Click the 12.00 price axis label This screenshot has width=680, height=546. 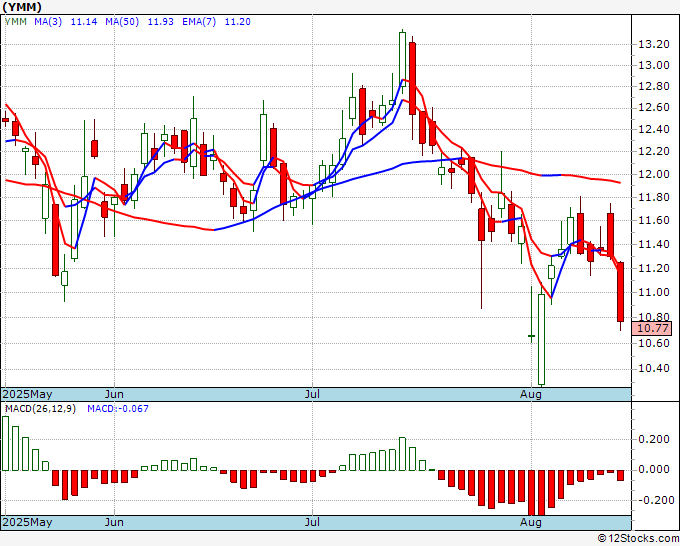[654, 174]
